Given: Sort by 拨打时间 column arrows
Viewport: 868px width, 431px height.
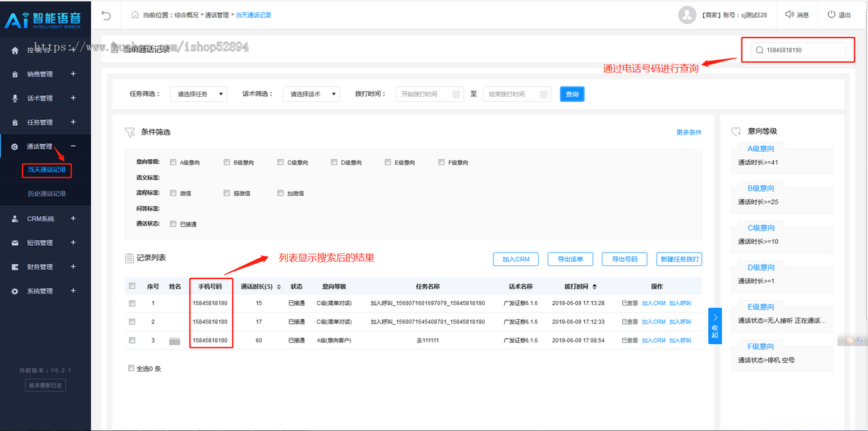Looking at the screenshot, I should pyautogui.click(x=595, y=286).
